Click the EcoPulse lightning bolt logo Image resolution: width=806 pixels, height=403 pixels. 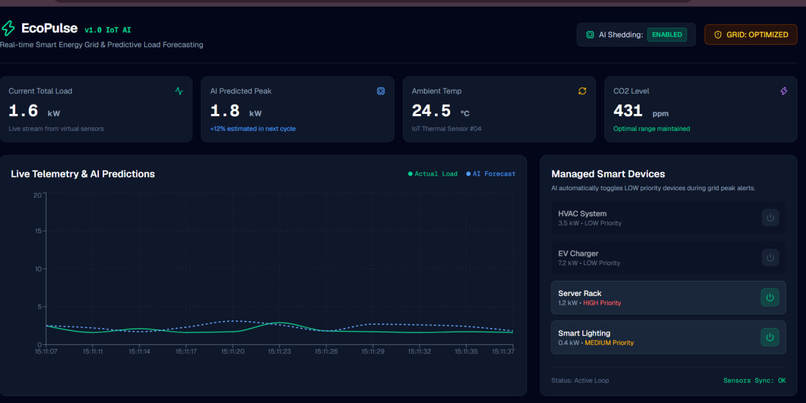(x=8, y=28)
